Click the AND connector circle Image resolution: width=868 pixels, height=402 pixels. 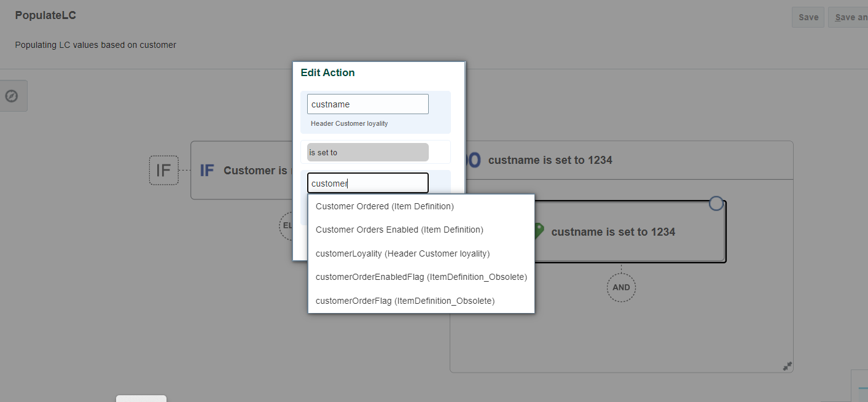[621, 287]
